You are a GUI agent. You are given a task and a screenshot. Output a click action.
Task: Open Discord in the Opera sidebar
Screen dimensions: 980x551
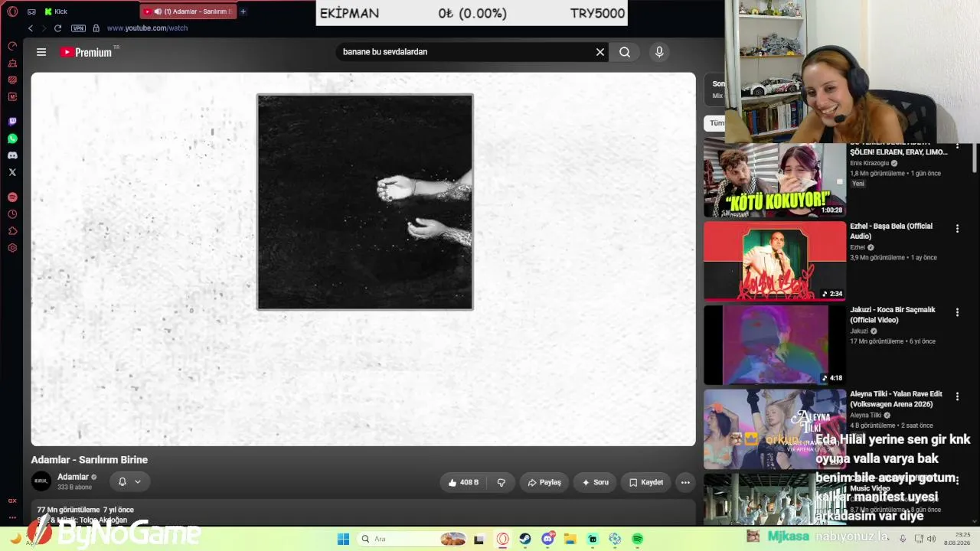12,155
